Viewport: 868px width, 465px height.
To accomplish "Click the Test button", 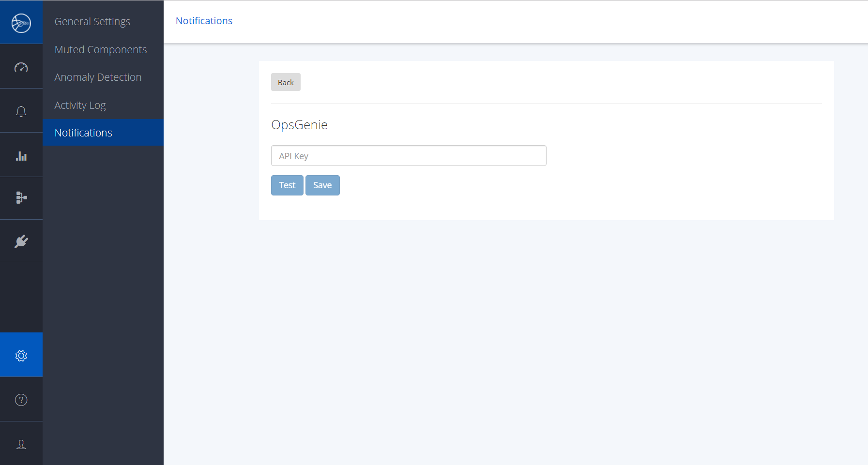I will pos(287,185).
